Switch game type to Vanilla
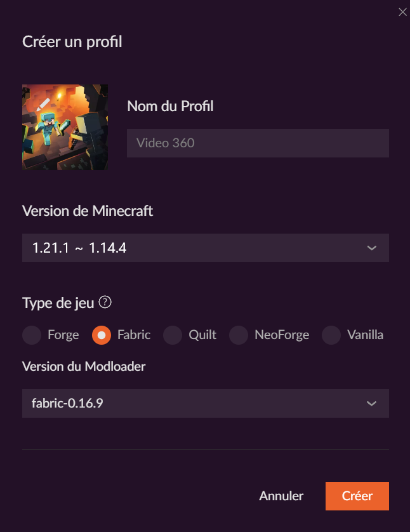Screen dimensions: 410x532 [x=331, y=335]
